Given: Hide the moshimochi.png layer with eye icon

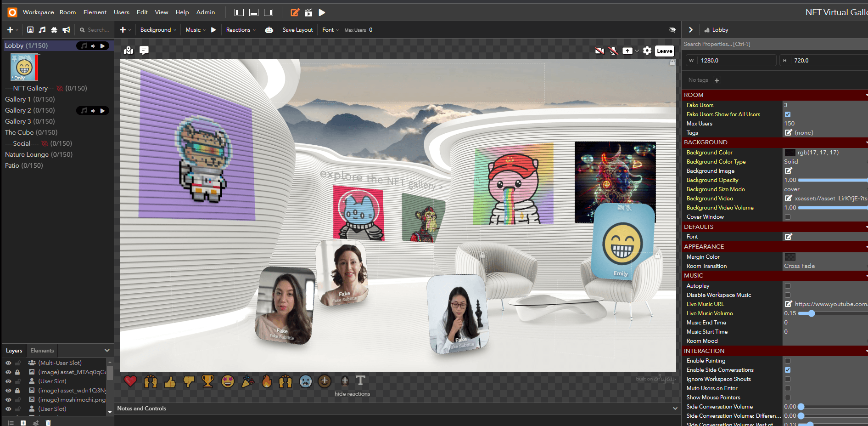Looking at the screenshot, I should (8, 400).
